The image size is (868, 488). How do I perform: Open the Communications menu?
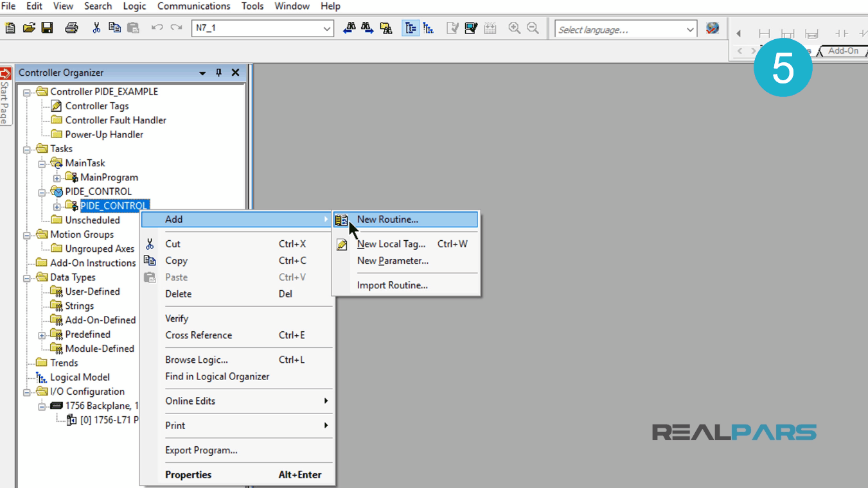click(193, 6)
